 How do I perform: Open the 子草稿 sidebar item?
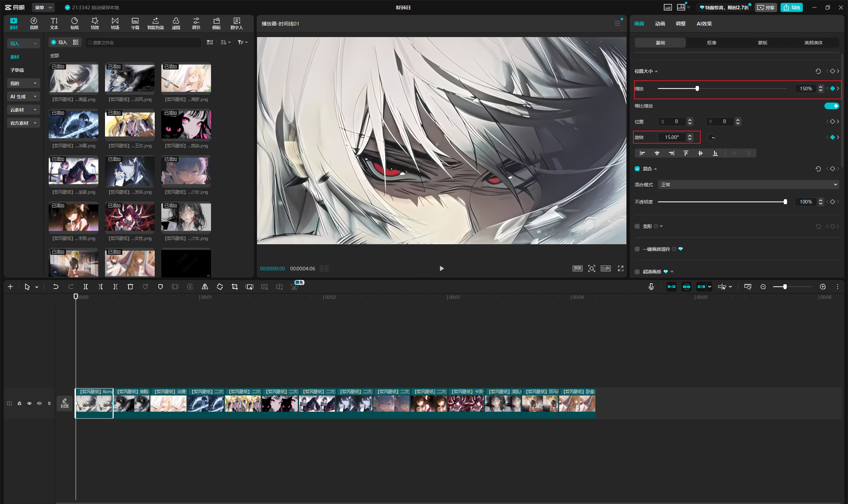click(17, 70)
